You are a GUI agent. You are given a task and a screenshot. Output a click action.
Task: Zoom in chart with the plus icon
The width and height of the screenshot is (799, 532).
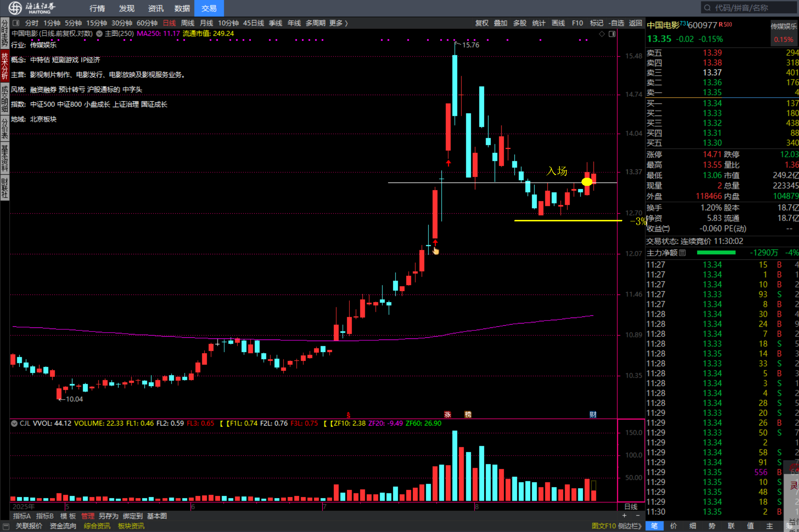pos(624,516)
